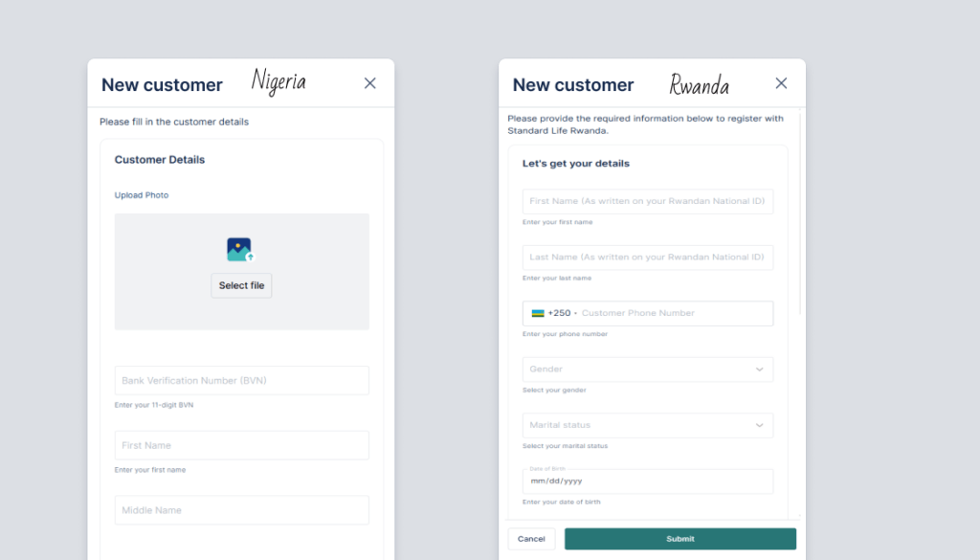980x560 pixels.
Task: Click the Submit button
Action: click(x=679, y=539)
